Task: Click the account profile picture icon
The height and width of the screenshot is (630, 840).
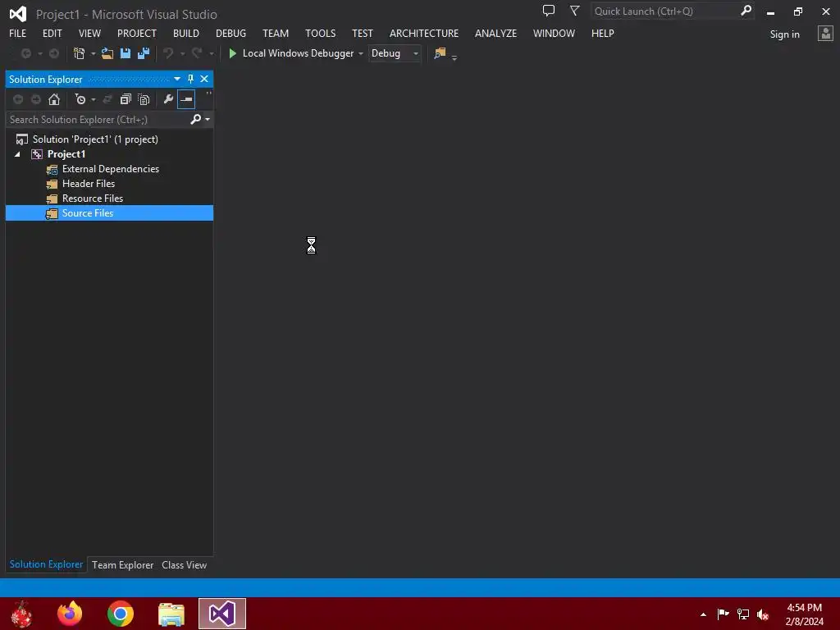Action: [x=825, y=34]
